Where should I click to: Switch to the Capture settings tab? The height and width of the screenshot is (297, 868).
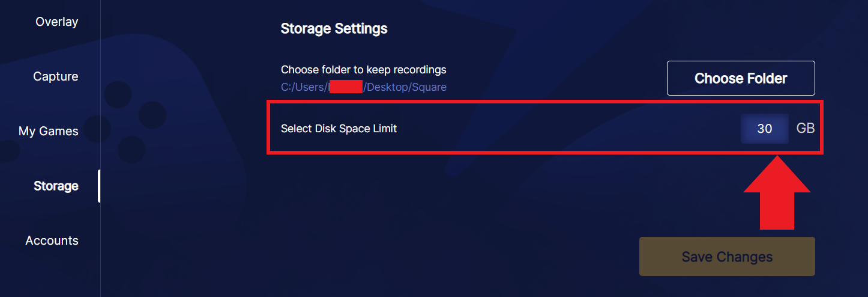55,77
